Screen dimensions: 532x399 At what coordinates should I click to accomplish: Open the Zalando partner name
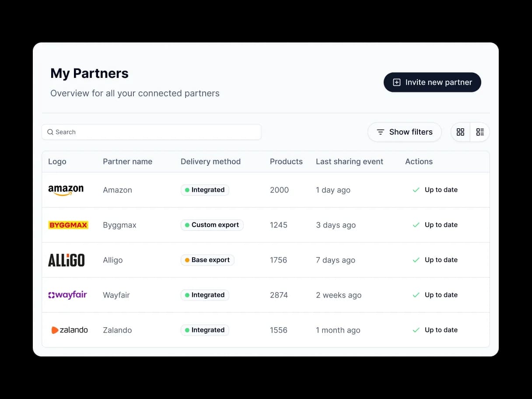pos(117,330)
